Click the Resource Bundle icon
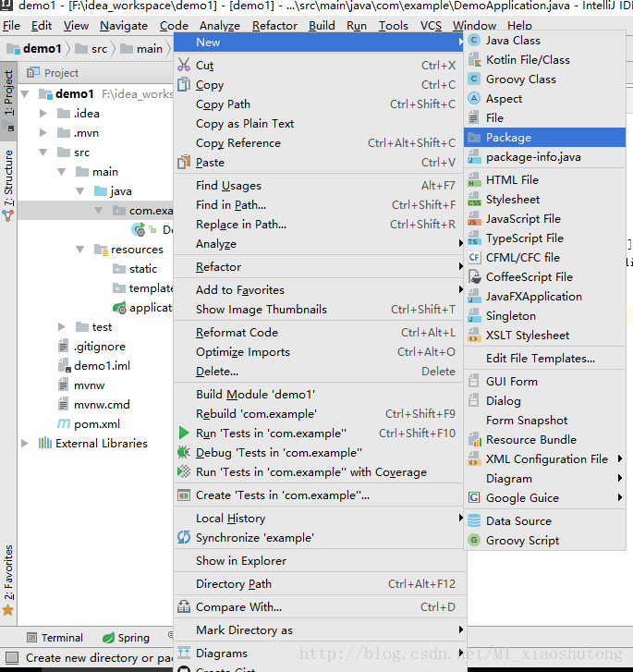 click(474, 439)
